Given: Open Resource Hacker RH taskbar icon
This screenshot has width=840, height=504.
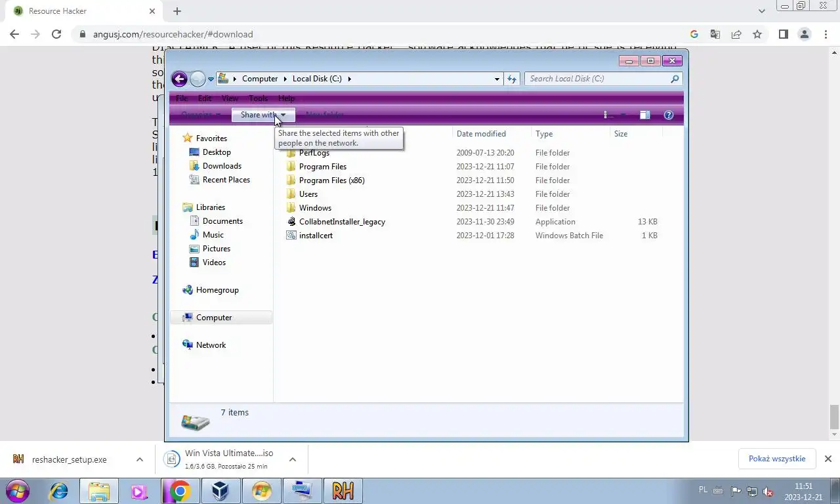Looking at the screenshot, I should coord(343,491).
